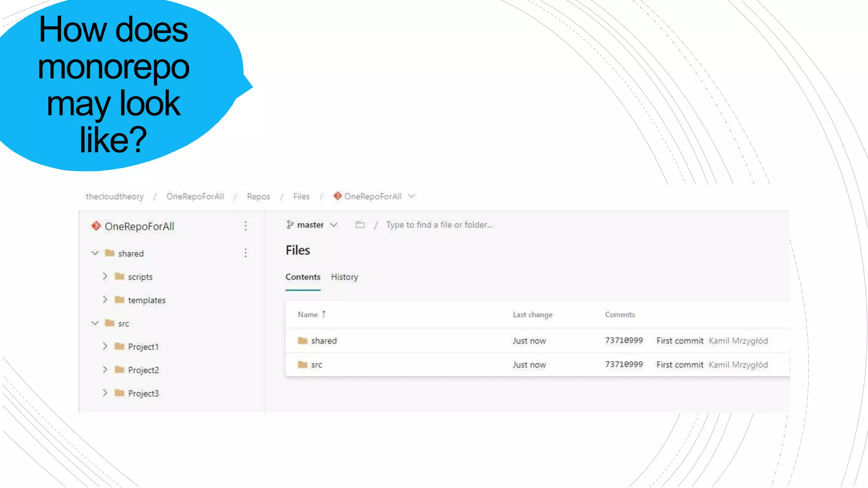Switch to the History tab

click(344, 277)
